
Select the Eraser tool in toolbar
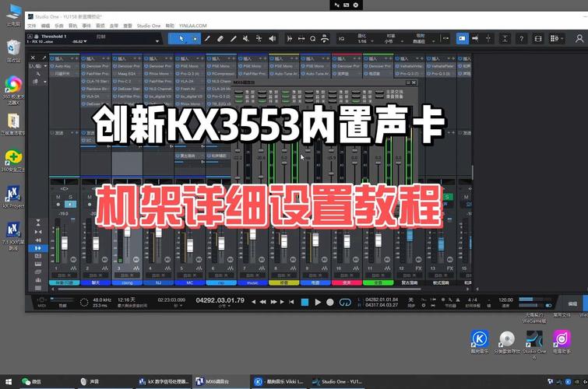(x=220, y=38)
